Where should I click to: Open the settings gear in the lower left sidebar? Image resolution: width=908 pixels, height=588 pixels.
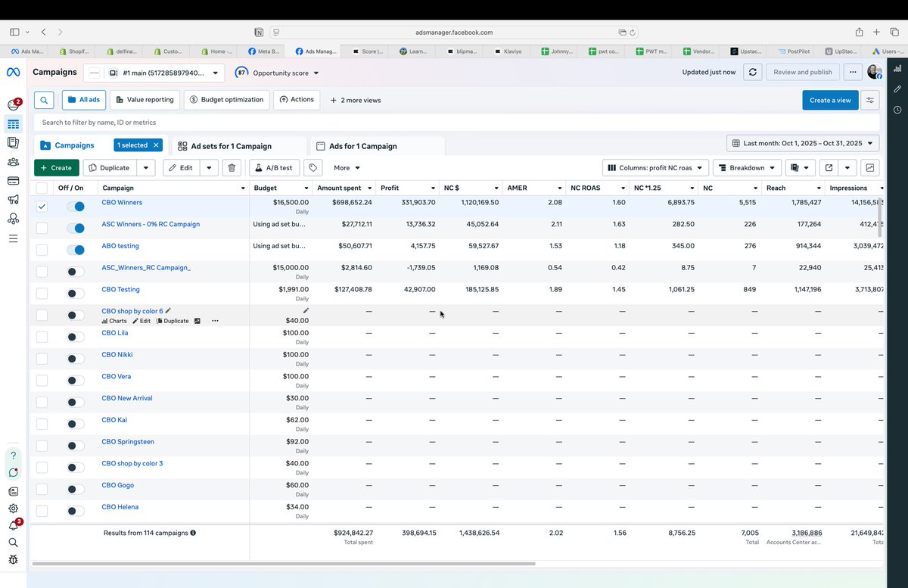click(x=13, y=509)
